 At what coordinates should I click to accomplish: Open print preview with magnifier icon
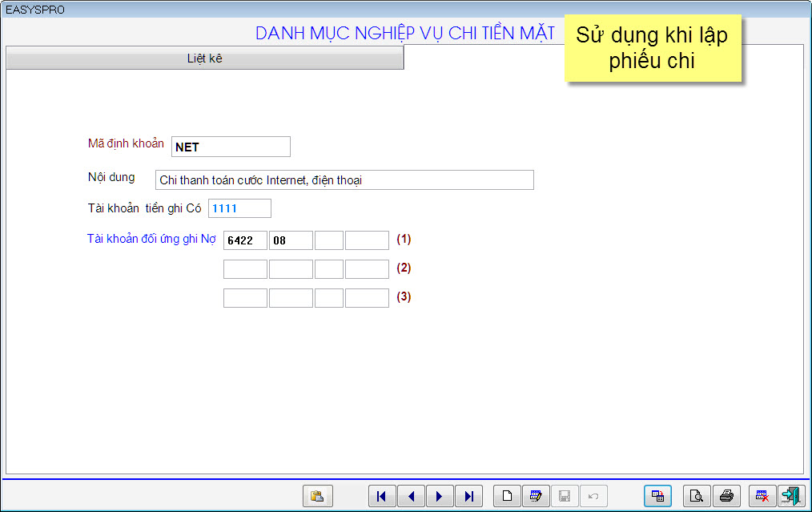[697, 496]
